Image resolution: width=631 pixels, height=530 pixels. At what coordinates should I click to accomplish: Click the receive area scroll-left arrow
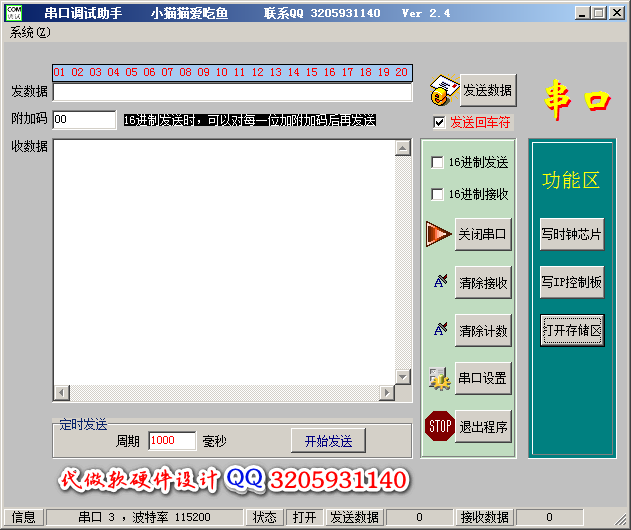click(62, 392)
